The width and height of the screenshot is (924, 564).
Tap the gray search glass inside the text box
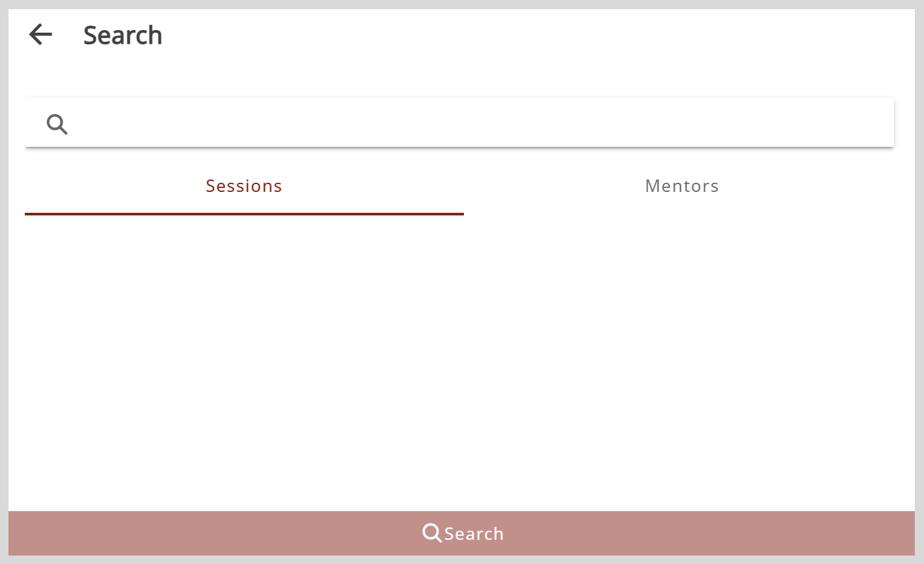point(57,123)
